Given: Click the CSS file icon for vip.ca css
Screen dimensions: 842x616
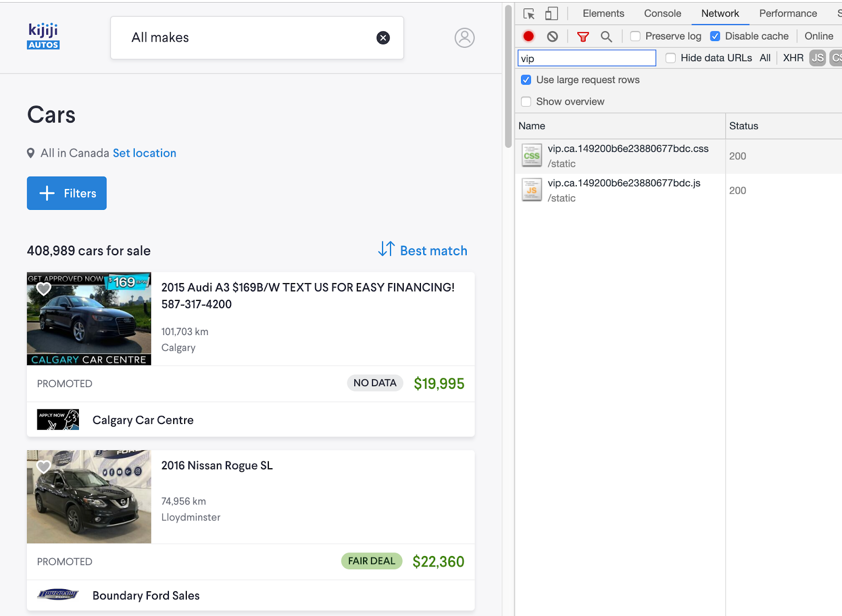Looking at the screenshot, I should (532, 156).
